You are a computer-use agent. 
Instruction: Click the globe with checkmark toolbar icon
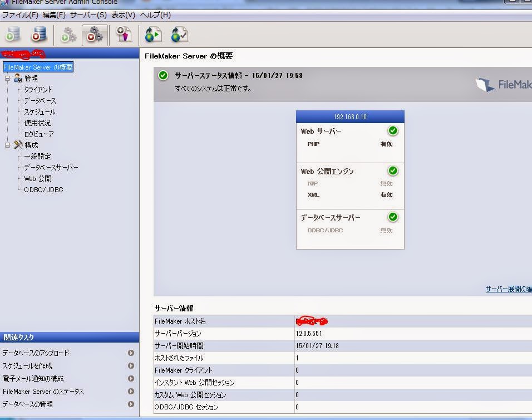[x=180, y=35]
